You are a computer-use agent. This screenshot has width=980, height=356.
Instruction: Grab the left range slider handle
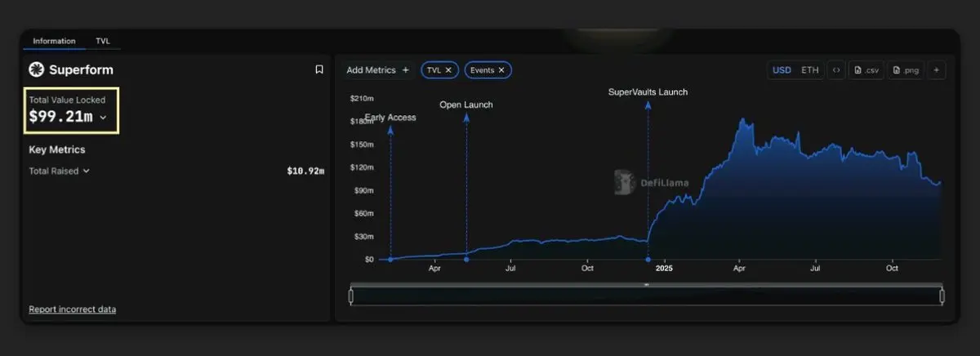tap(351, 295)
